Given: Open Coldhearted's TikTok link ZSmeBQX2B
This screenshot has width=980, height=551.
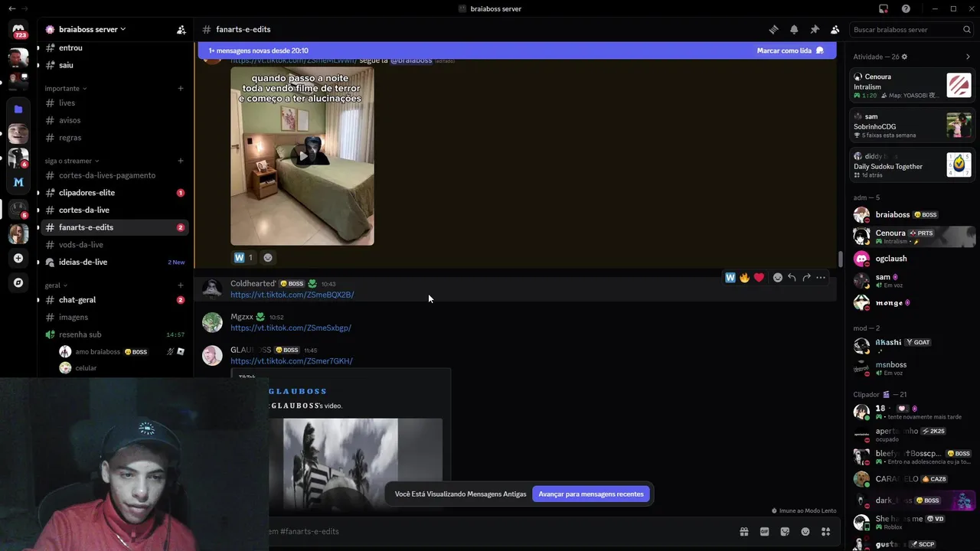Looking at the screenshot, I should [x=292, y=295].
